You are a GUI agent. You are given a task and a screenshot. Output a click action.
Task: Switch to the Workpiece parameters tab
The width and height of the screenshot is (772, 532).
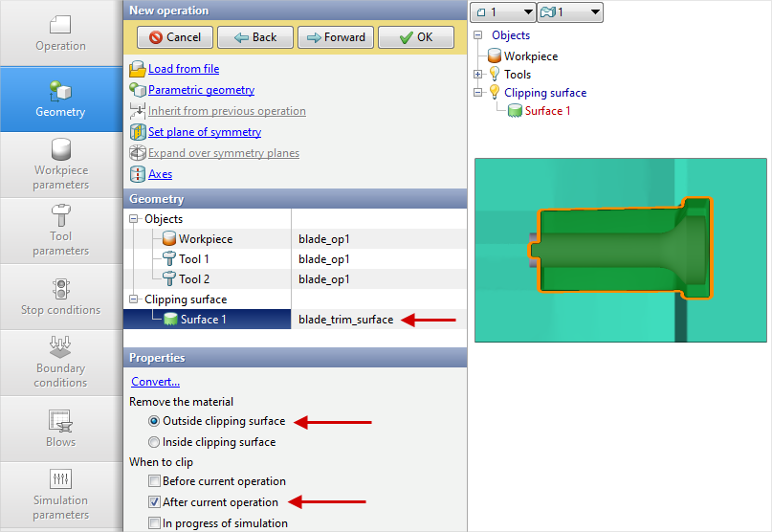click(61, 164)
